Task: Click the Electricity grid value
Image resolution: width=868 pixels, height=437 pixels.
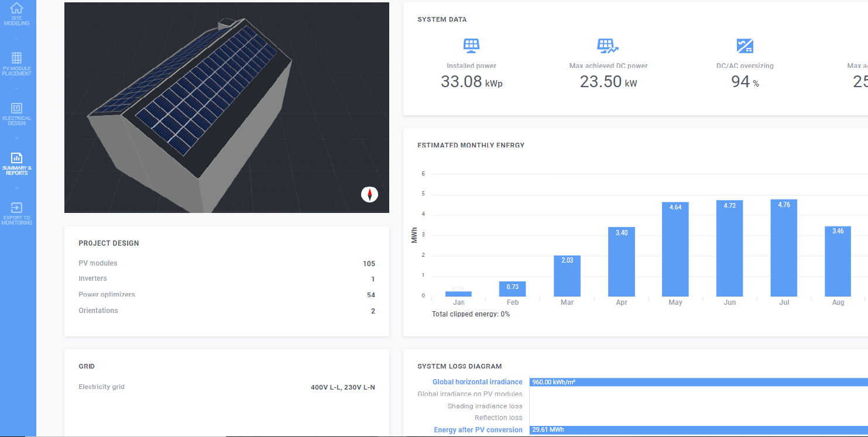Action: (x=342, y=387)
